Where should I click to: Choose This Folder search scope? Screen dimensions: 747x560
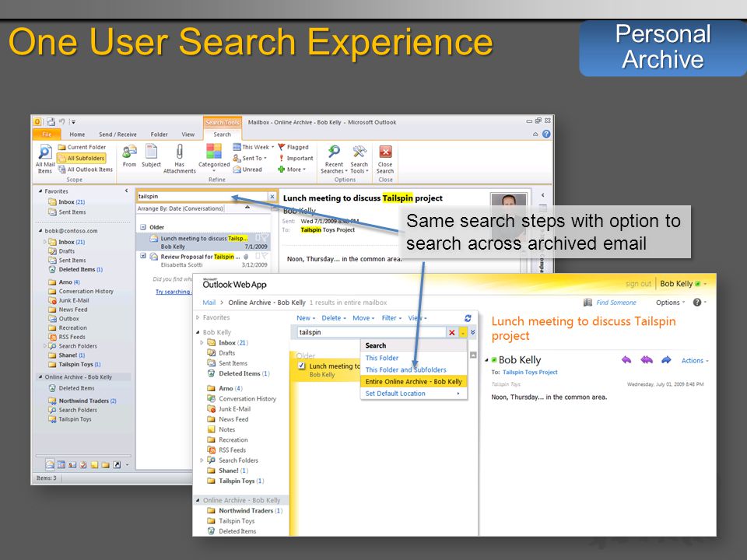click(x=382, y=358)
